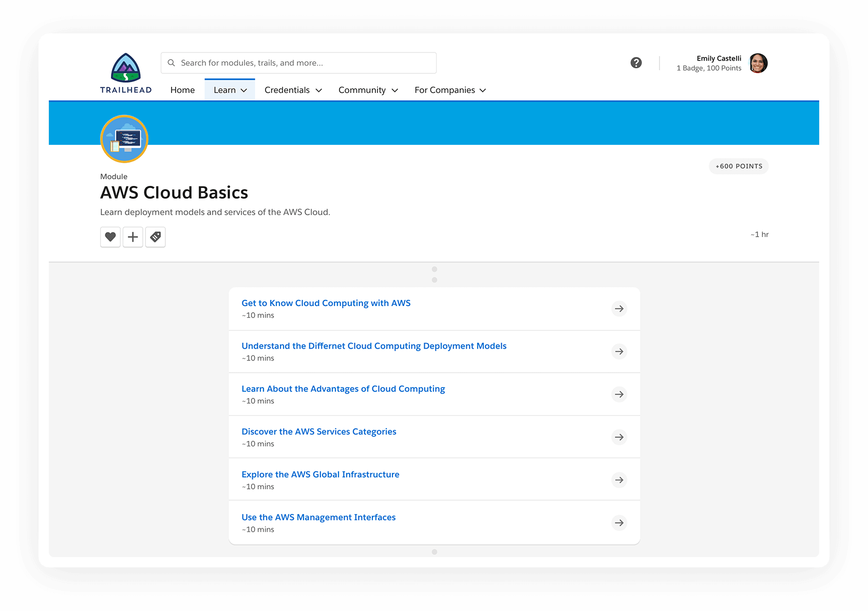The height and width of the screenshot is (611, 868).
Task: Open Learn About the Advantages of Cloud Computing
Action: pyautogui.click(x=343, y=389)
